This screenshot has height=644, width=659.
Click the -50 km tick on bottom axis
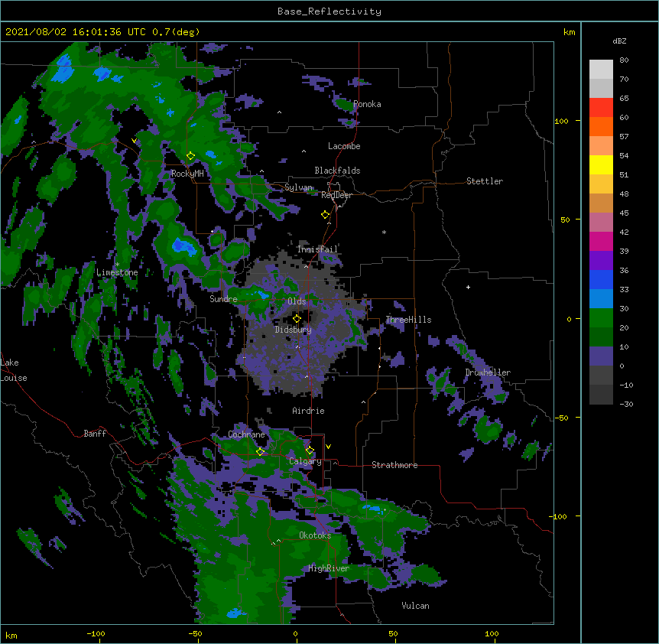tap(195, 634)
